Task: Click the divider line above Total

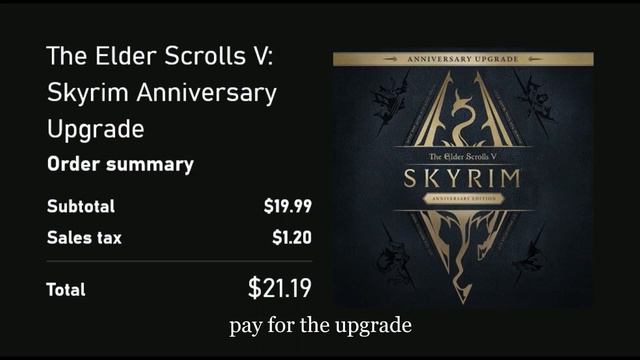Action: coord(179,261)
